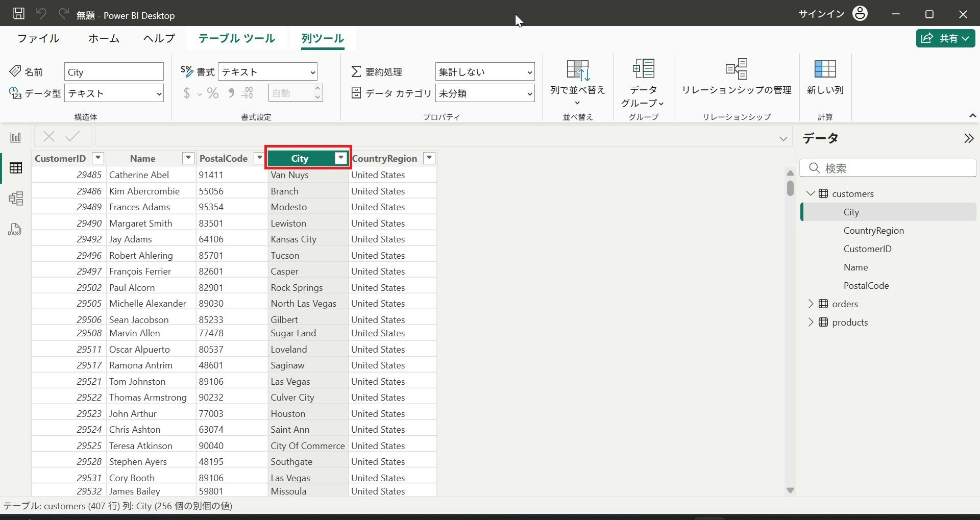The height and width of the screenshot is (520, 980).
Task: Click the column name input field
Action: (114, 72)
